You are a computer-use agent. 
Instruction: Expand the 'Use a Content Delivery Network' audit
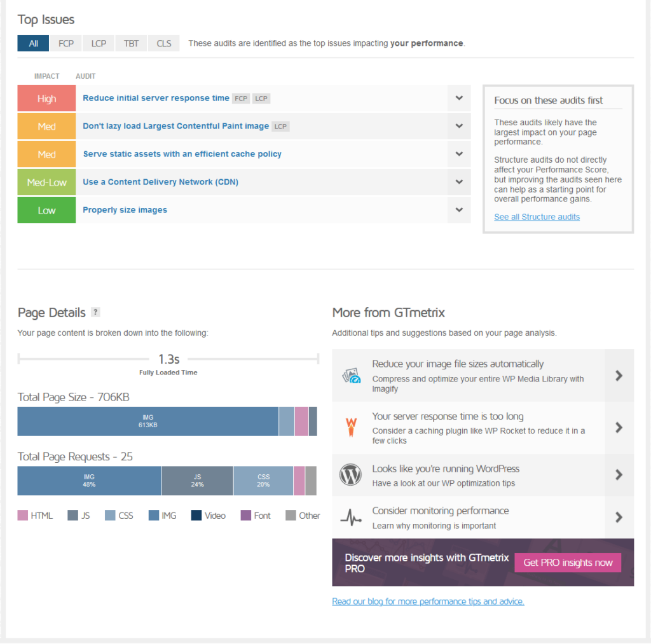coord(459,182)
